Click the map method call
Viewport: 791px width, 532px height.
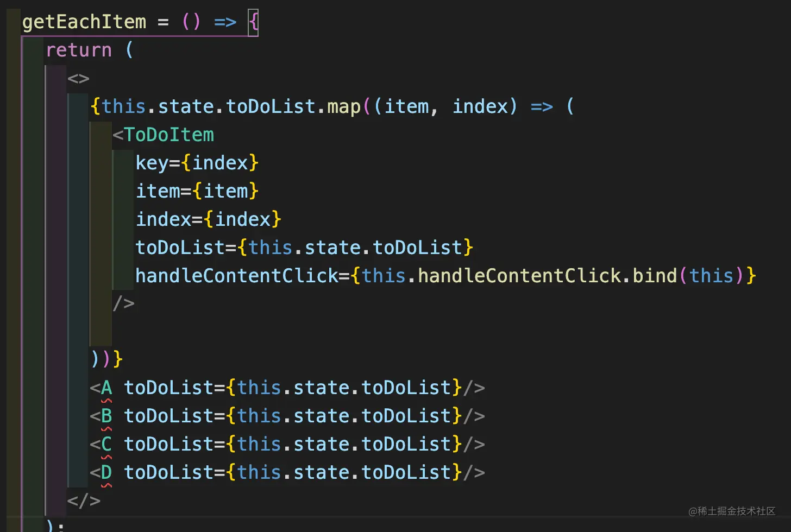tap(343, 106)
